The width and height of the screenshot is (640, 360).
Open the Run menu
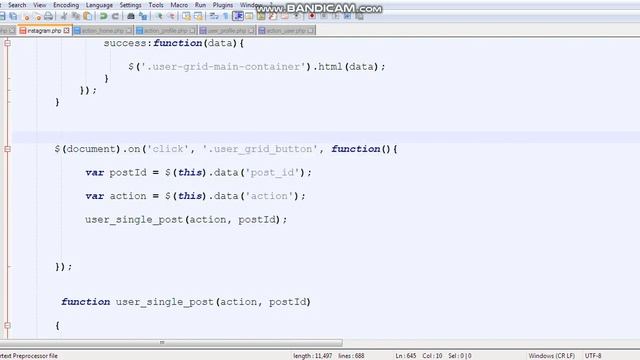pos(200,5)
